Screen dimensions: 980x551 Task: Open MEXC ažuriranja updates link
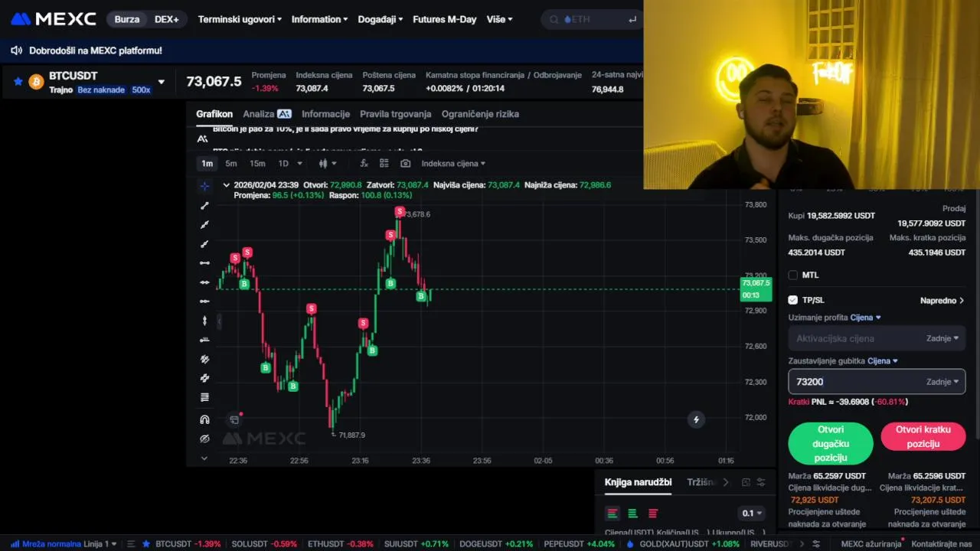pos(871,544)
